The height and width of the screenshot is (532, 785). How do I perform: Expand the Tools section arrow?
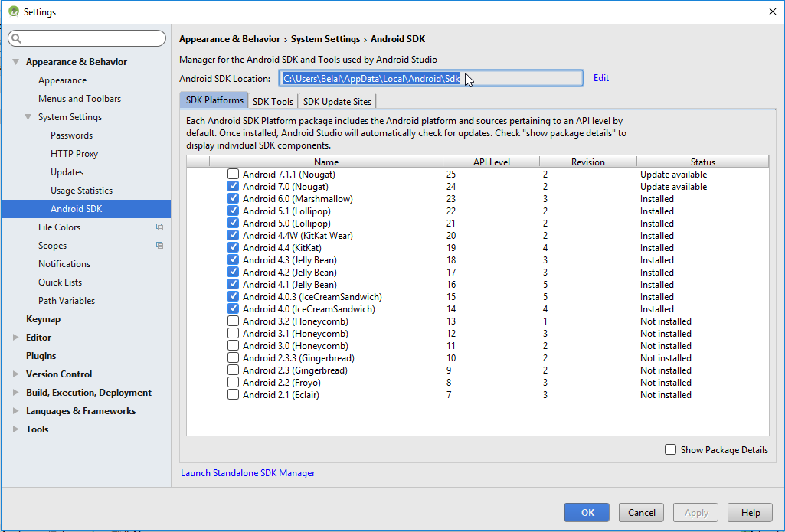(x=16, y=429)
